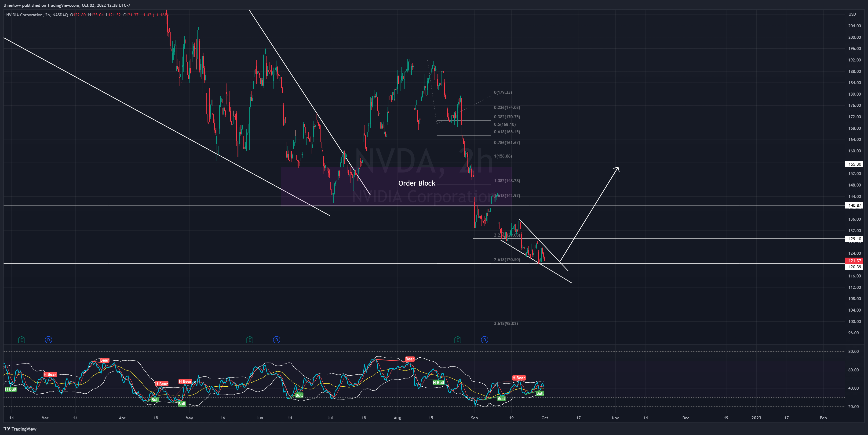This screenshot has height=435, width=868.
Task: Click the Aug label on the time axis
Action: tap(397, 418)
